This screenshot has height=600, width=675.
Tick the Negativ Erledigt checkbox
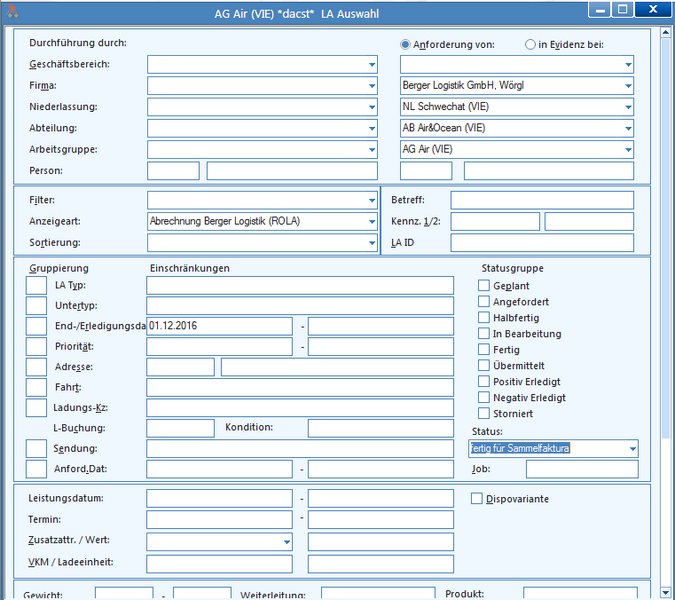(484, 397)
